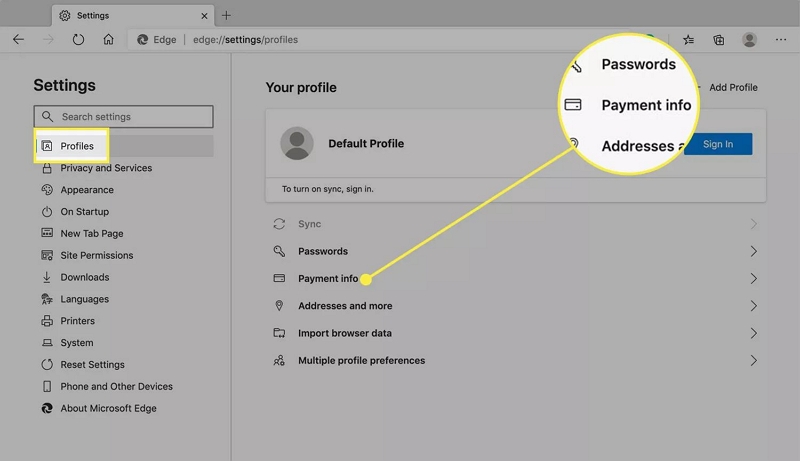Click the key icon beside Passwords
This screenshot has width=800, height=461.
(x=279, y=251)
